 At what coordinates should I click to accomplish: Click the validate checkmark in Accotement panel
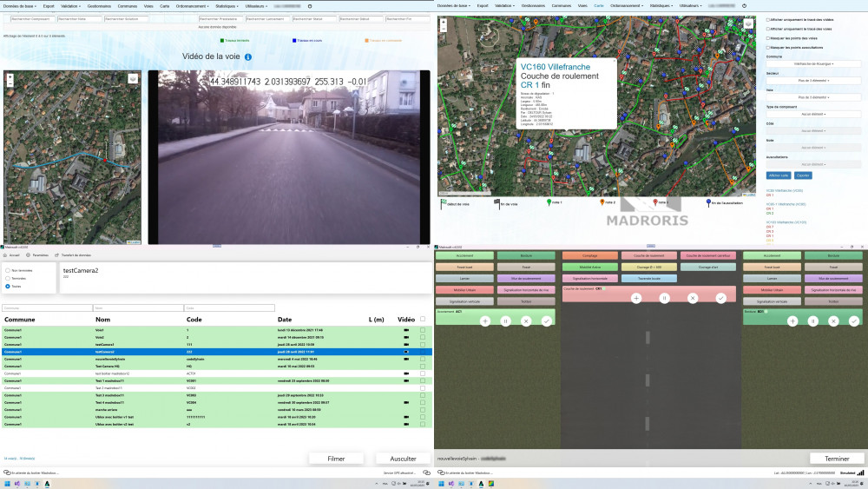pyautogui.click(x=546, y=320)
